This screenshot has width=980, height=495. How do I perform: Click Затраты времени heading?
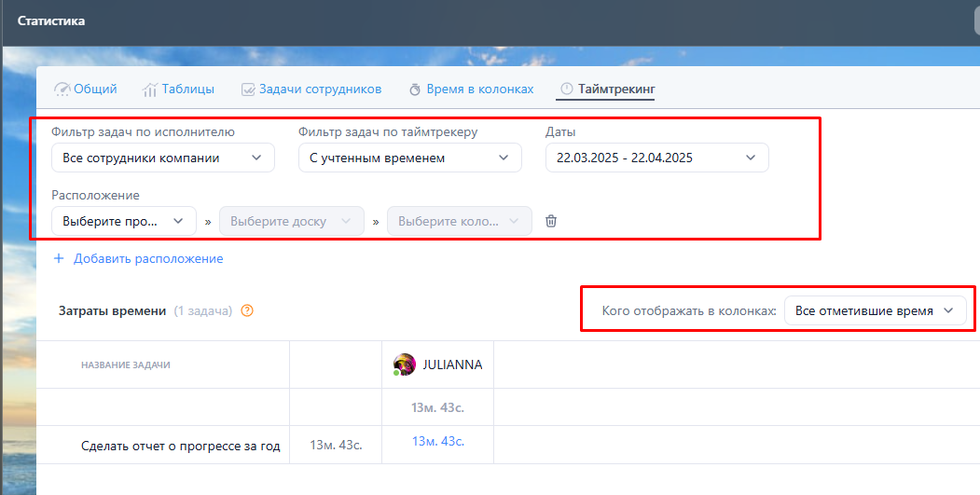113,310
